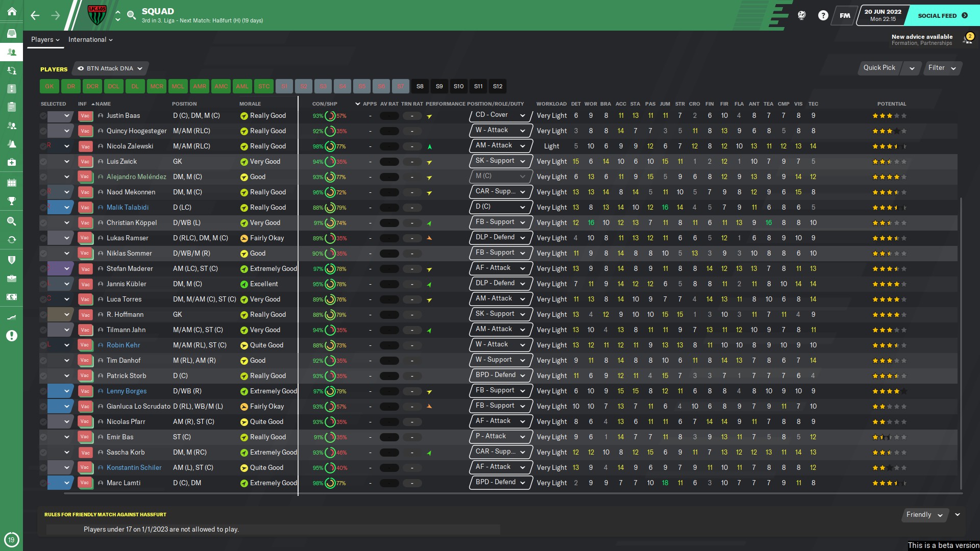Viewport: 980px width, 551px height.
Task: Click the search magnifier beside SQUAD title
Action: point(131,15)
